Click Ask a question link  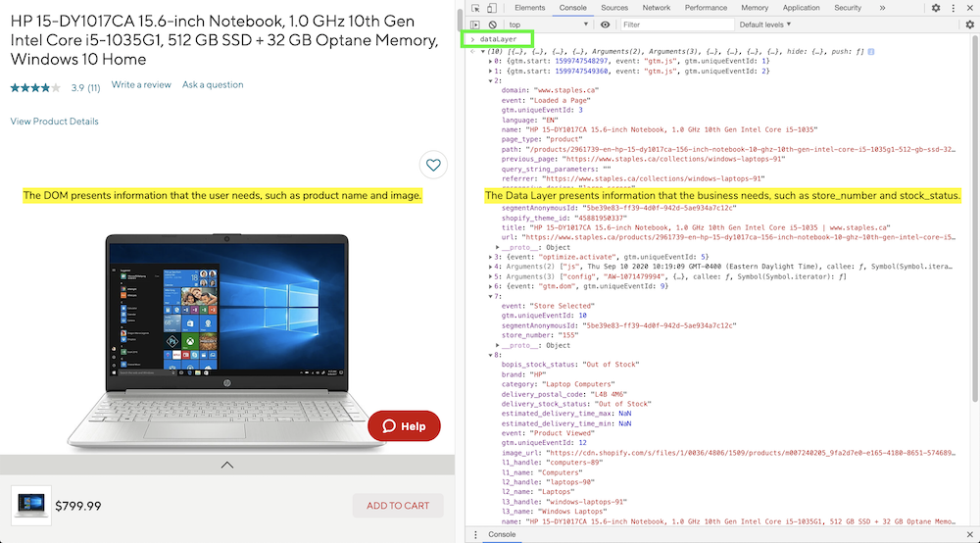[213, 85]
